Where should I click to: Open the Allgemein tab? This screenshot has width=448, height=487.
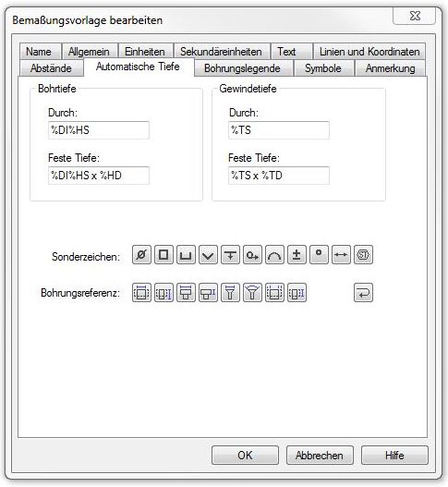point(89,52)
